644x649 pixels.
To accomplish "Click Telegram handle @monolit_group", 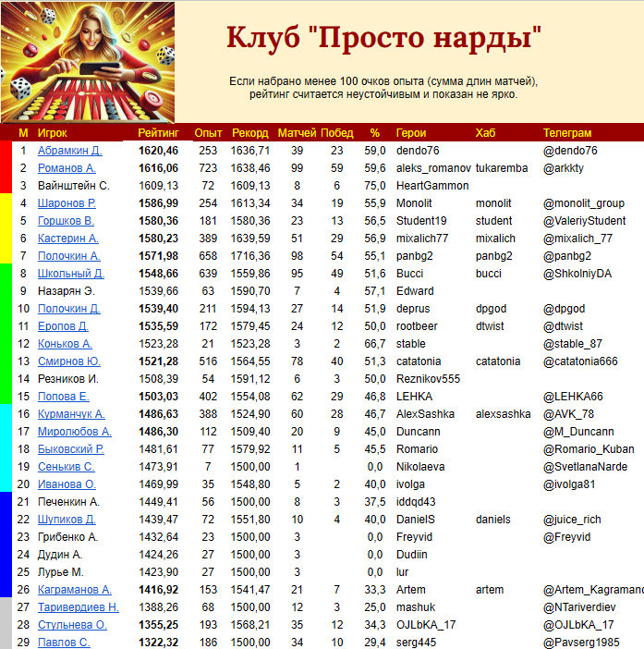I will point(584,203).
